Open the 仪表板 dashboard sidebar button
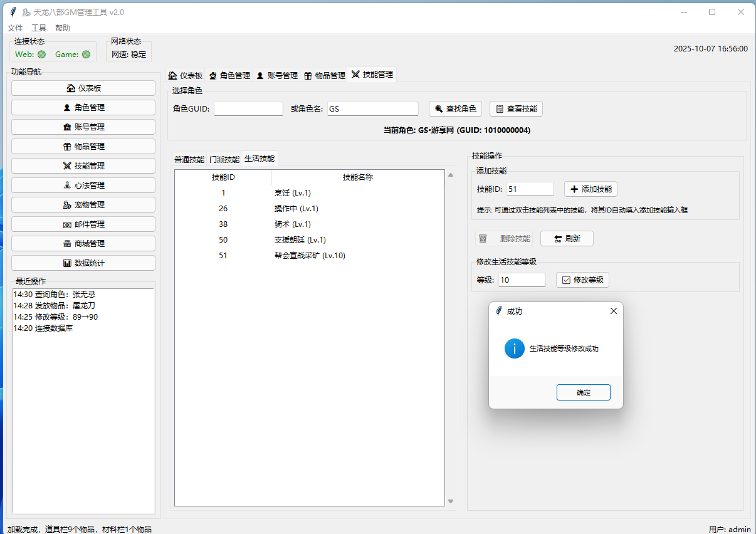This screenshot has width=756, height=534. pos(83,88)
